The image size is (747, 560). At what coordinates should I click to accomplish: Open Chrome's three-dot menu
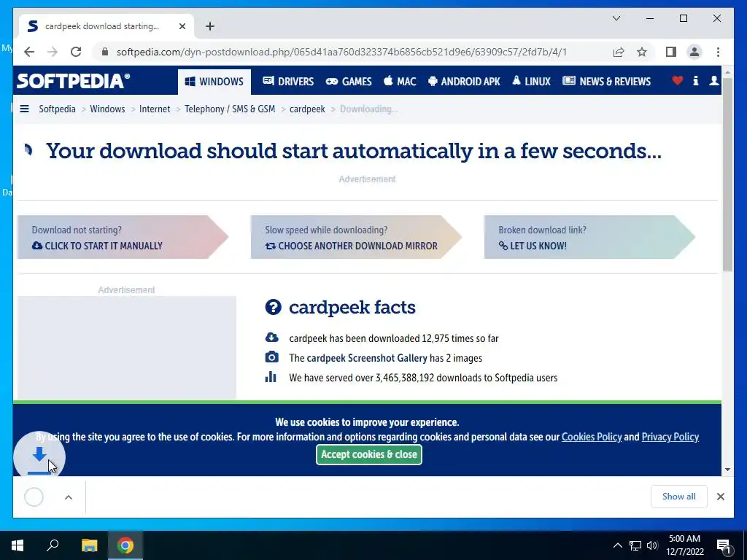point(718,52)
